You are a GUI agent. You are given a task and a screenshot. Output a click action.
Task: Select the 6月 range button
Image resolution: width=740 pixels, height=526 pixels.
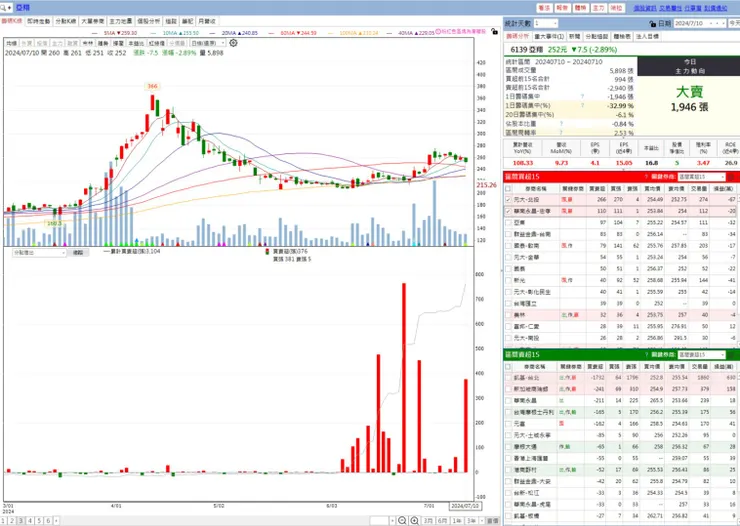click(x=442, y=521)
